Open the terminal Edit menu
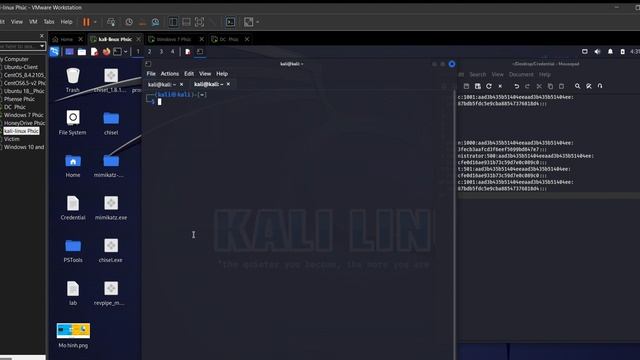Image resolution: width=640 pixels, height=360 pixels. click(x=189, y=74)
